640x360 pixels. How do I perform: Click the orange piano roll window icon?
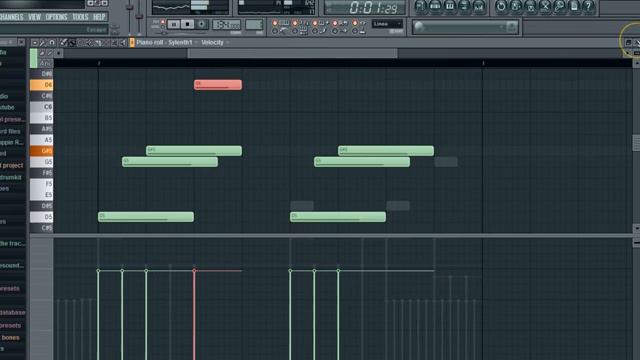(132, 42)
